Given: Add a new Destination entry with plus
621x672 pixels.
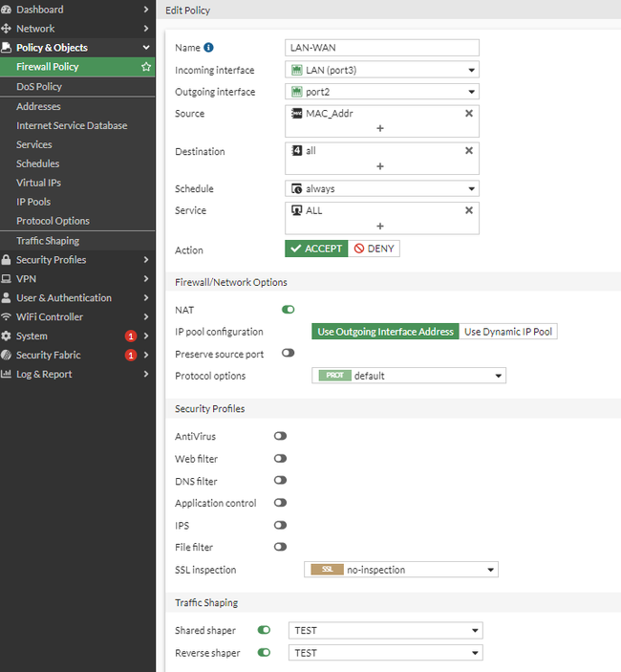Looking at the screenshot, I should pyautogui.click(x=380, y=166).
